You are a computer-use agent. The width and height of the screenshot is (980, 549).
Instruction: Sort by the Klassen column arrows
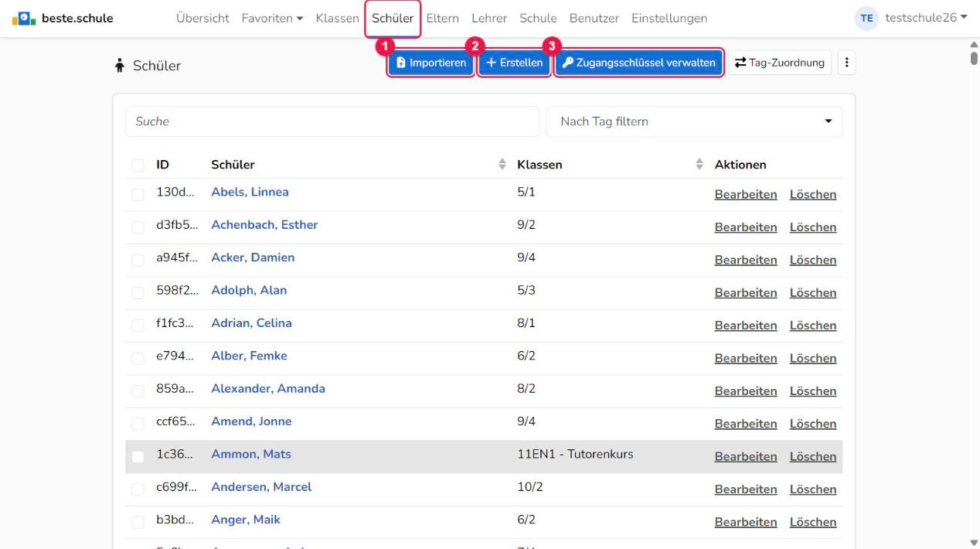pyautogui.click(x=699, y=164)
